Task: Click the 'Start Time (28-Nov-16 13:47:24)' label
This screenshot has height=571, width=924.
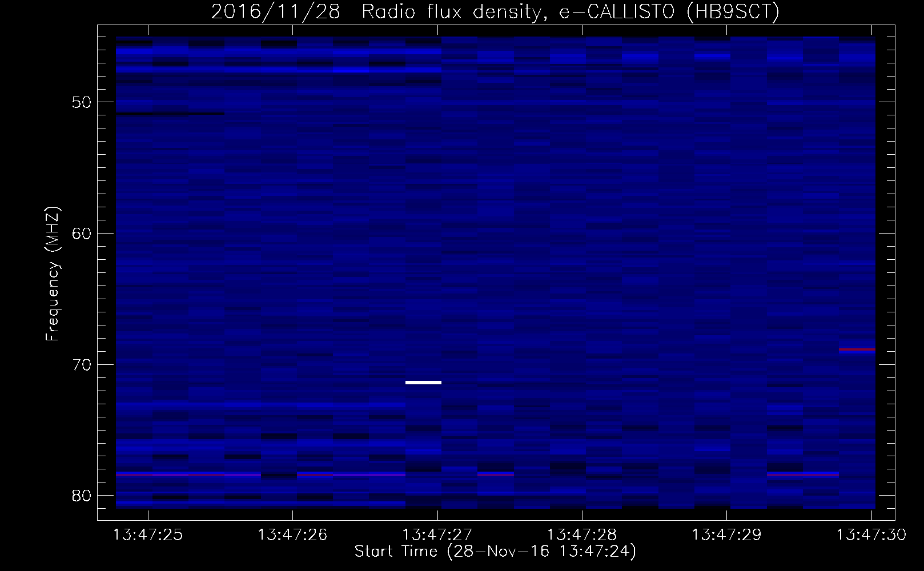Action: click(x=495, y=552)
